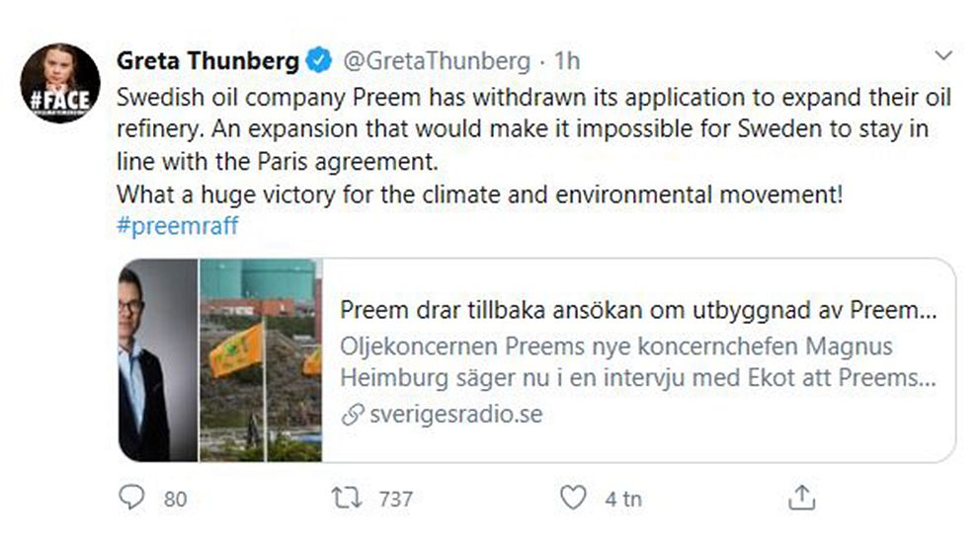Click the 1h timestamp
This screenshot has height=551, width=980.
pyautogui.click(x=567, y=60)
